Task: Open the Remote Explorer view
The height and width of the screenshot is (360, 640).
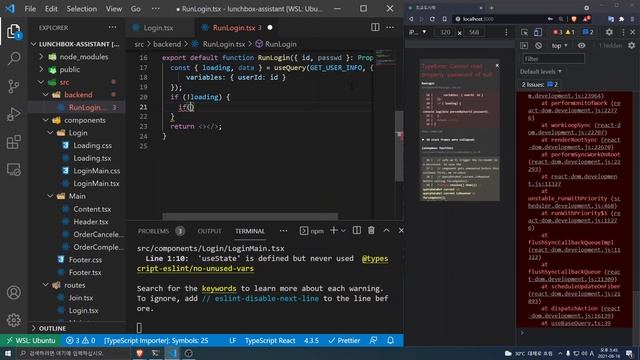Action: tap(13, 169)
